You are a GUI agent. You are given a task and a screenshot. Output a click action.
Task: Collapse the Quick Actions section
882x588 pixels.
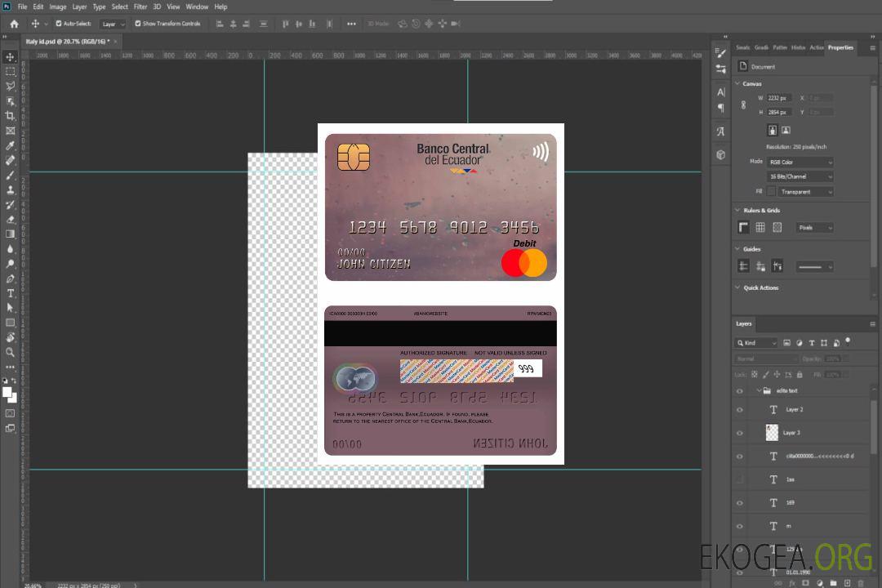click(x=738, y=287)
